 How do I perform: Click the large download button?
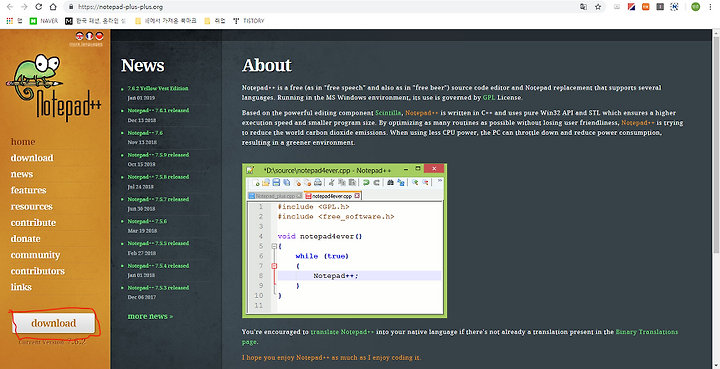(53, 323)
